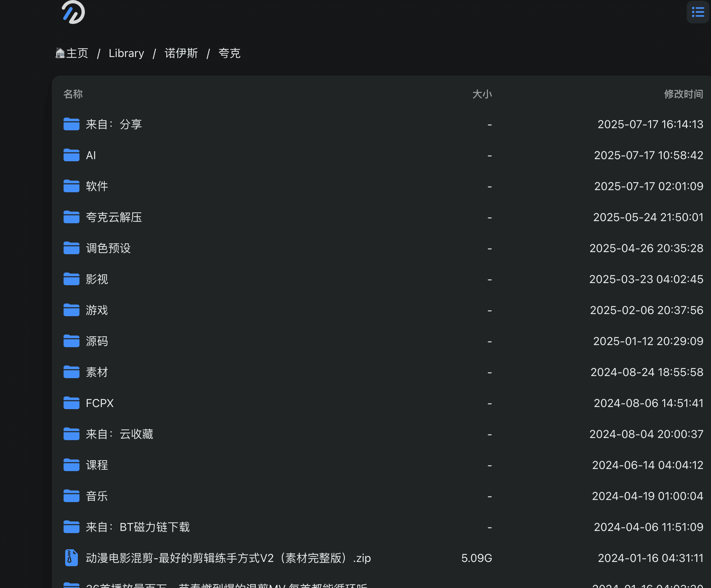This screenshot has width=711, height=588.
Task: Toggle the list view layout icon
Action: click(698, 12)
